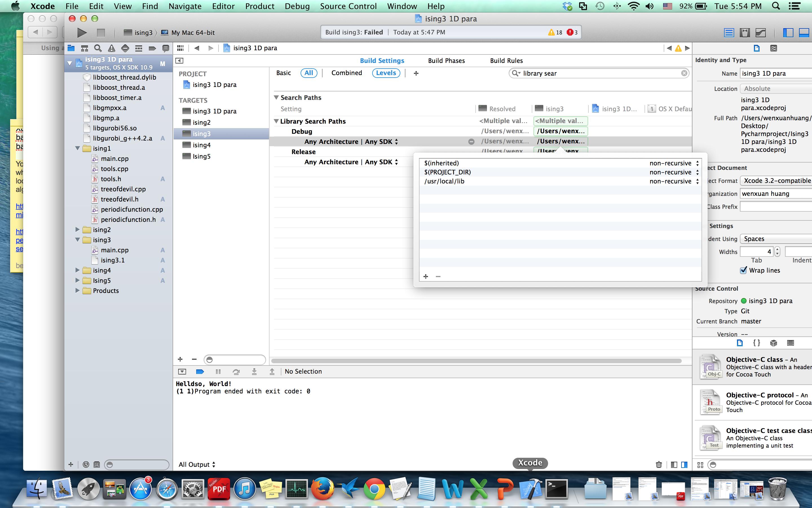Show the Version editor
This screenshot has height=508, width=812.
pyautogui.click(x=761, y=32)
